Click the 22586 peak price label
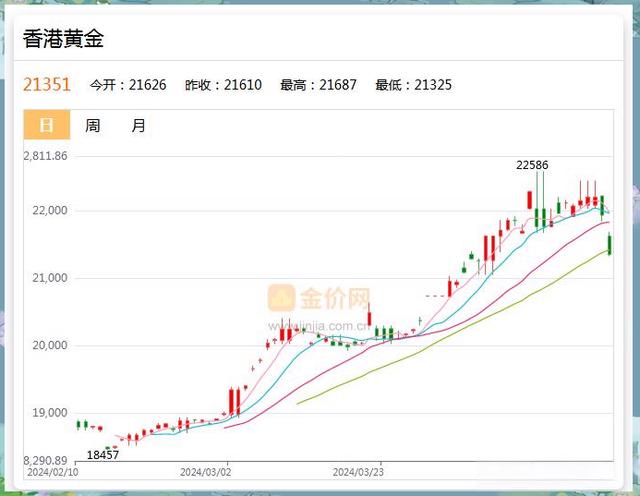 click(532, 165)
